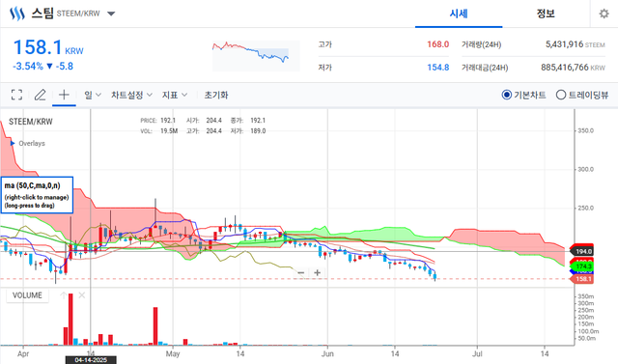Toggle fullscreen chart mode icon

coord(16,95)
